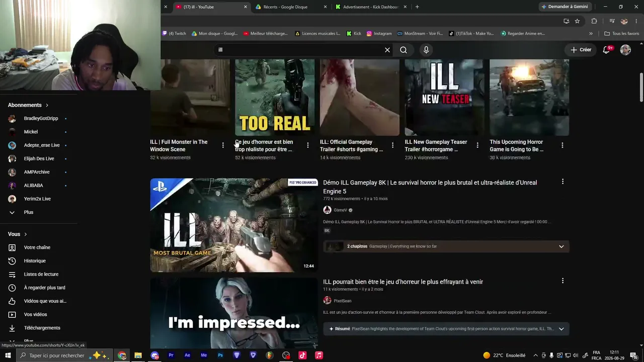Bookmark this page with the star icon
Image resolution: width=644 pixels, height=362 pixels.
tap(577, 21)
